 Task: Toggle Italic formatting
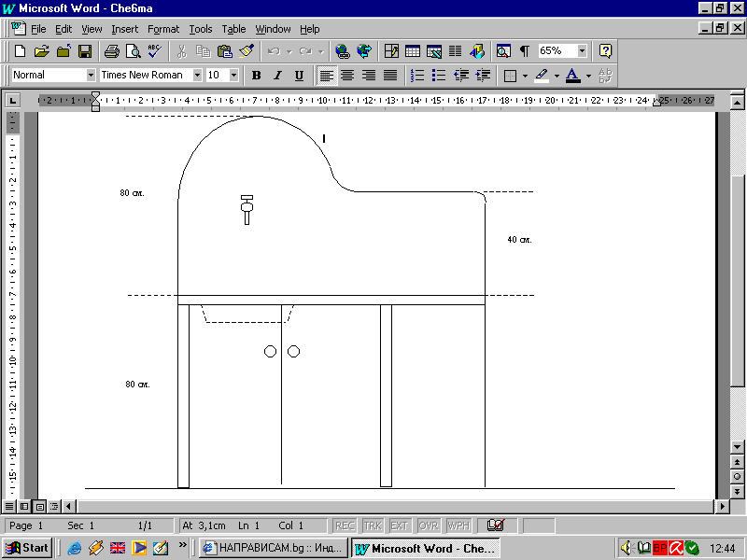coord(277,76)
